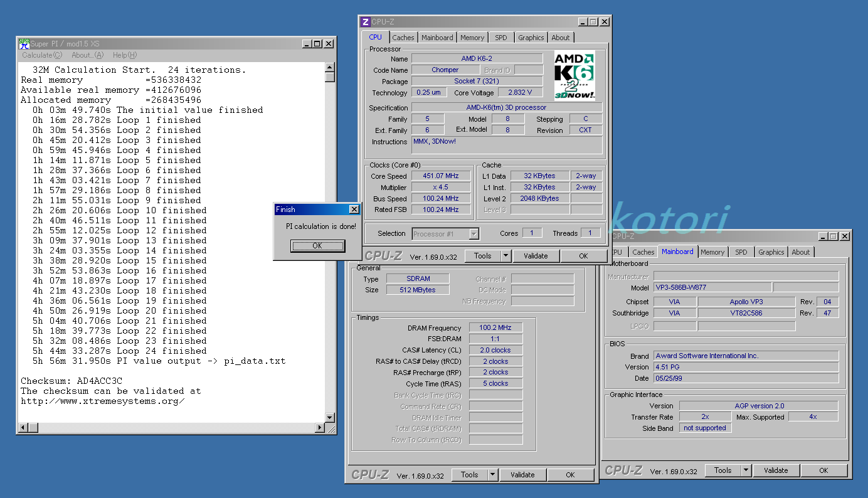
Task: Click Super PI vertical scrollbar up arrow
Action: [330, 66]
